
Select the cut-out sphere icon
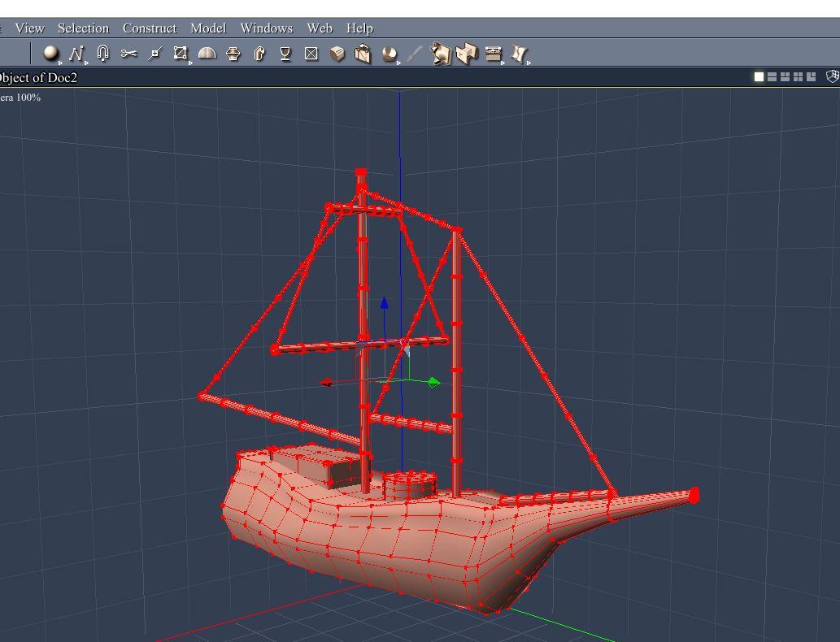(390, 54)
